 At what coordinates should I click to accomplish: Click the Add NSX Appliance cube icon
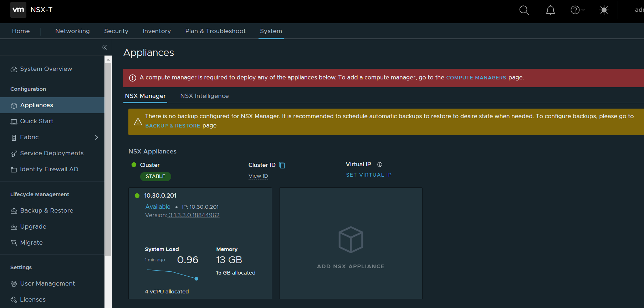[x=351, y=240]
